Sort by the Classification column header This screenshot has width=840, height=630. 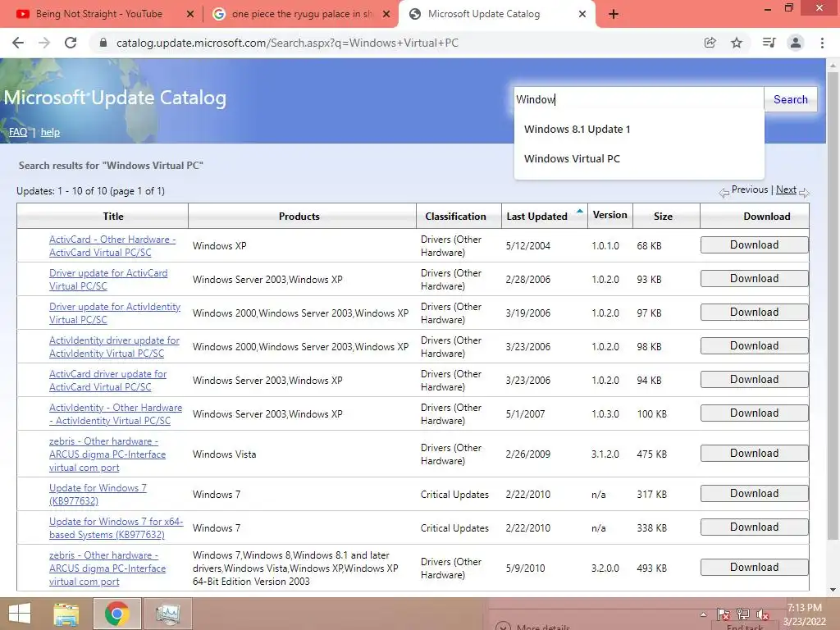pyautogui.click(x=455, y=217)
